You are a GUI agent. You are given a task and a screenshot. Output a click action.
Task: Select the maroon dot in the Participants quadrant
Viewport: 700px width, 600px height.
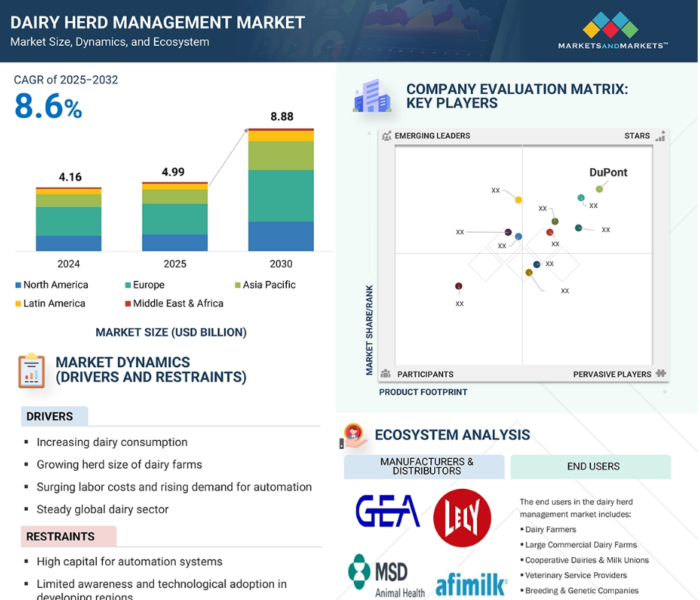(458, 286)
